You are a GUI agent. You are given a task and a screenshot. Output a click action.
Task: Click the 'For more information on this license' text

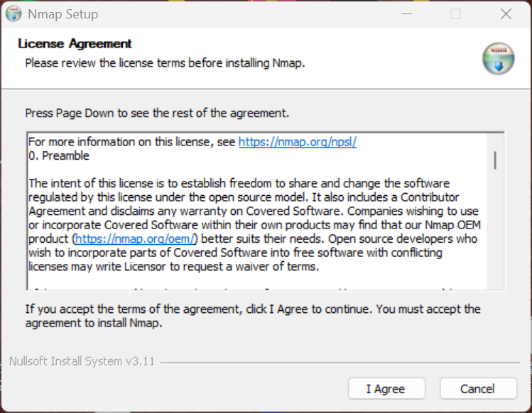[x=131, y=142]
